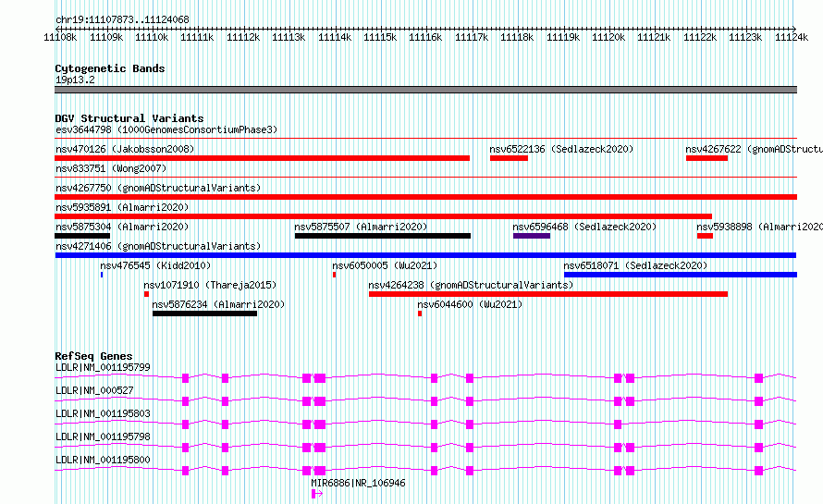
Task: Select the nsv4264238 red variant bar
Action: click(548, 294)
